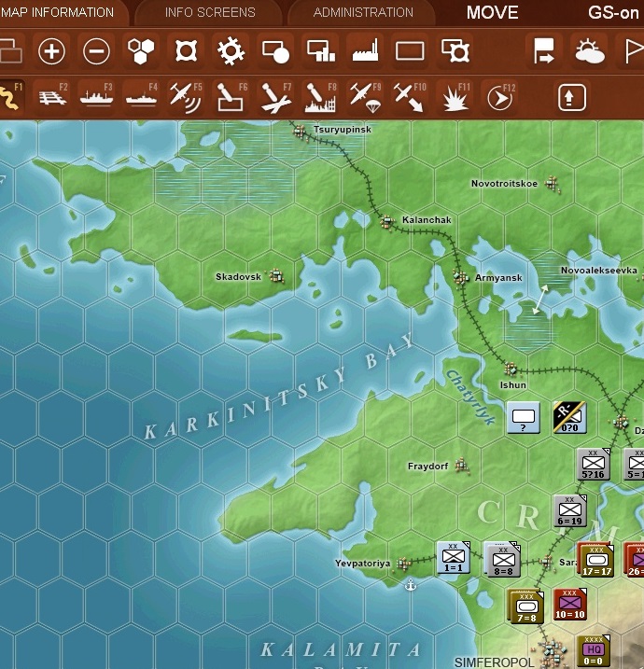644x669 pixels.
Task: Select the unknown '?' unit near Ishun
Action: pyautogui.click(x=524, y=417)
